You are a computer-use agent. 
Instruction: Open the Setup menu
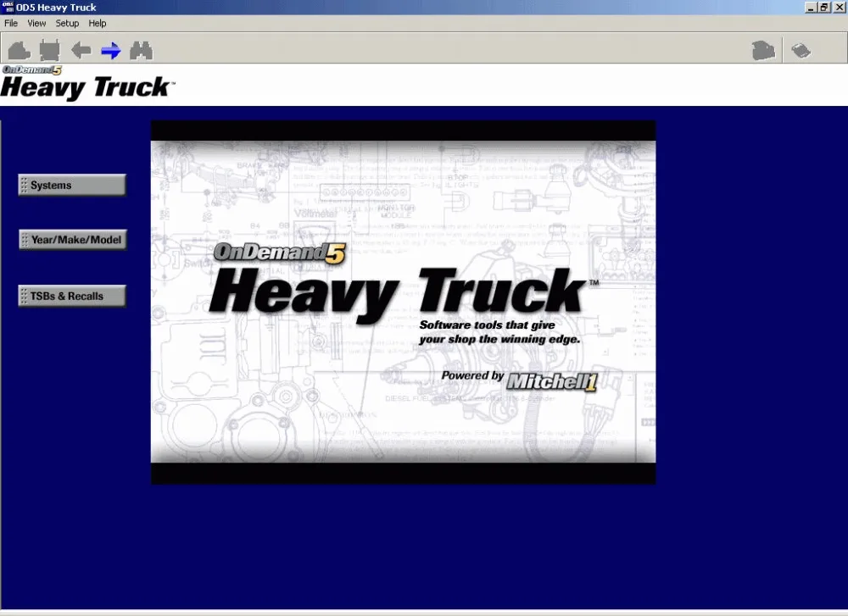pos(67,23)
